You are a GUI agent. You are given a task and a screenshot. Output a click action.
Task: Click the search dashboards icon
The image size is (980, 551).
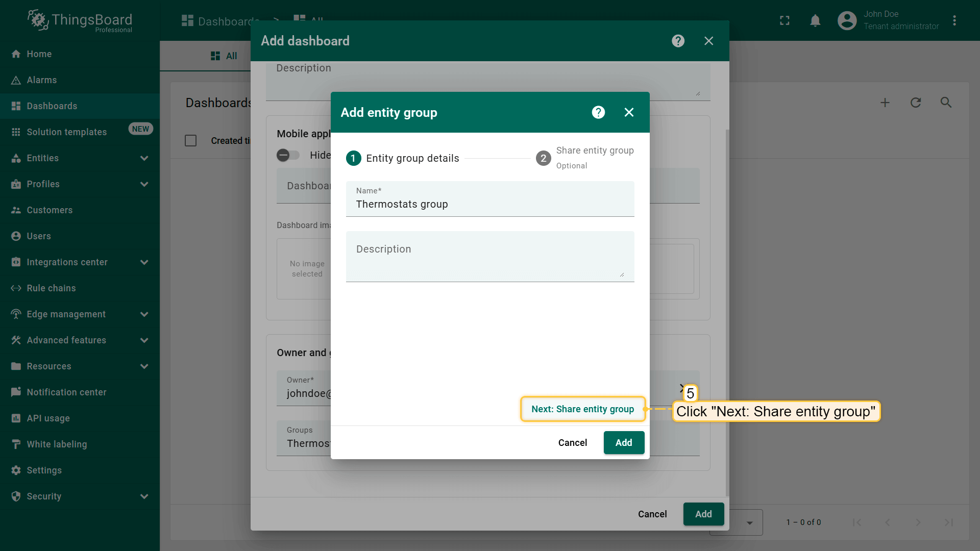tap(946, 103)
